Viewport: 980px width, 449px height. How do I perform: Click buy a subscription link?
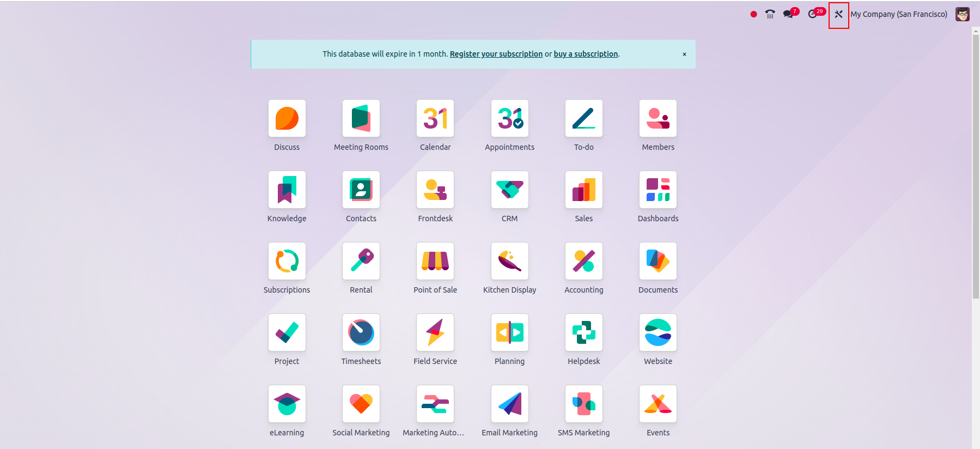[586, 54]
